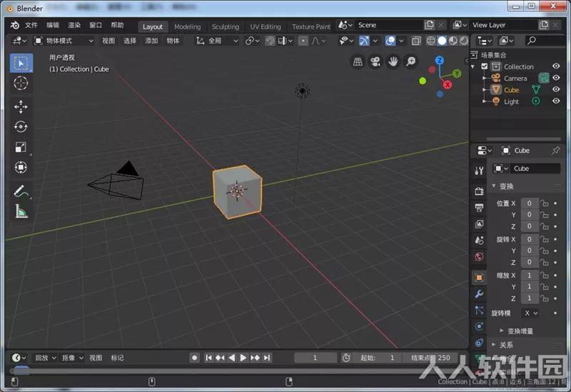Activate the 3D cursor tool
The image size is (571, 392).
pos(21,84)
